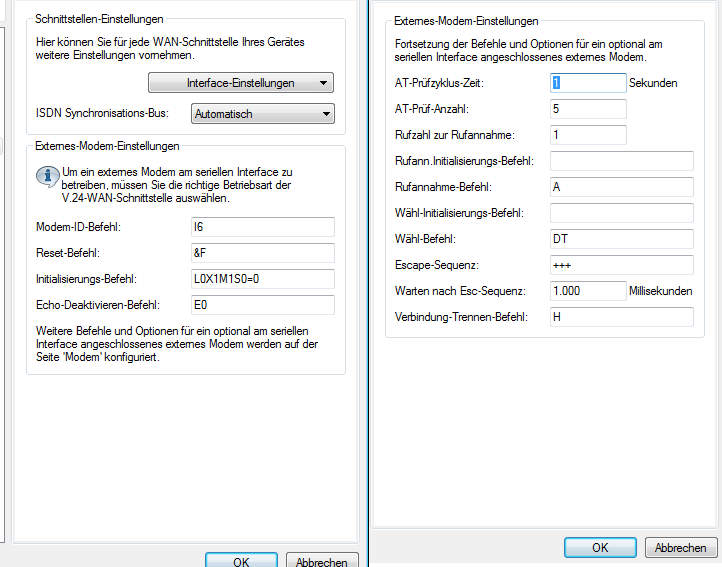Open the Interface-Einstellungen dropdown button

point(241,83)
